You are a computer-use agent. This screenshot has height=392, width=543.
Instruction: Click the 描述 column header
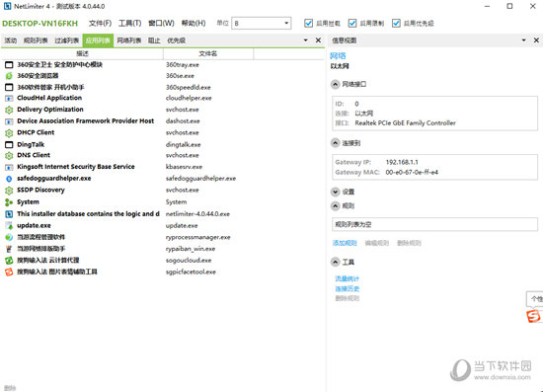coord(82,53)
